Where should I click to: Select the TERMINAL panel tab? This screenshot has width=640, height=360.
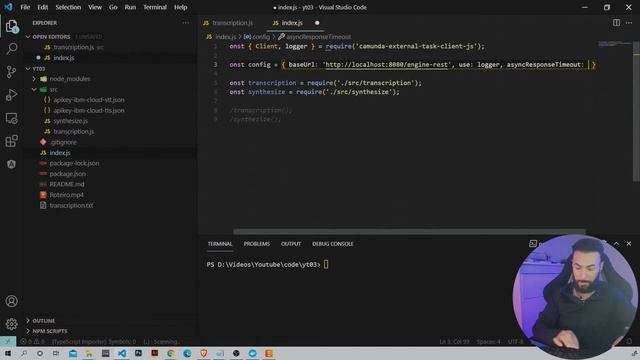click(220, 244)
